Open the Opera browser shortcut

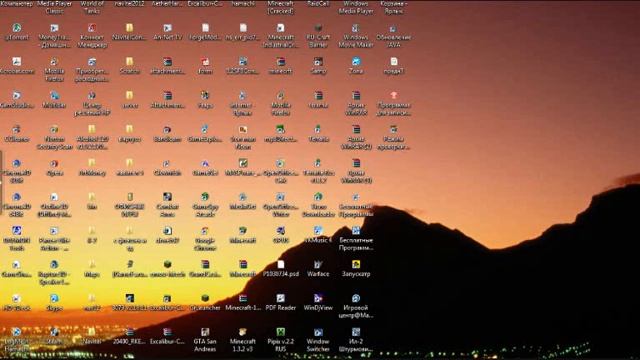(54, 163)
